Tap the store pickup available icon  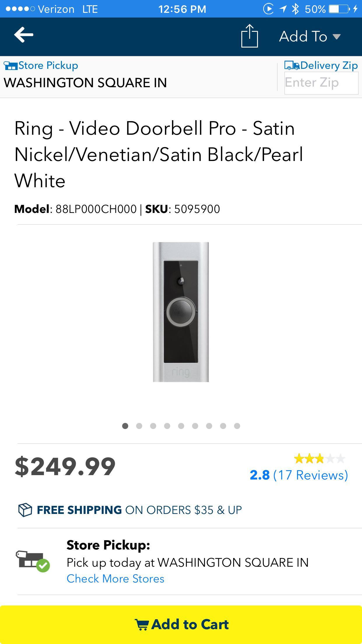pyautogui.click(x=33, y=561)
